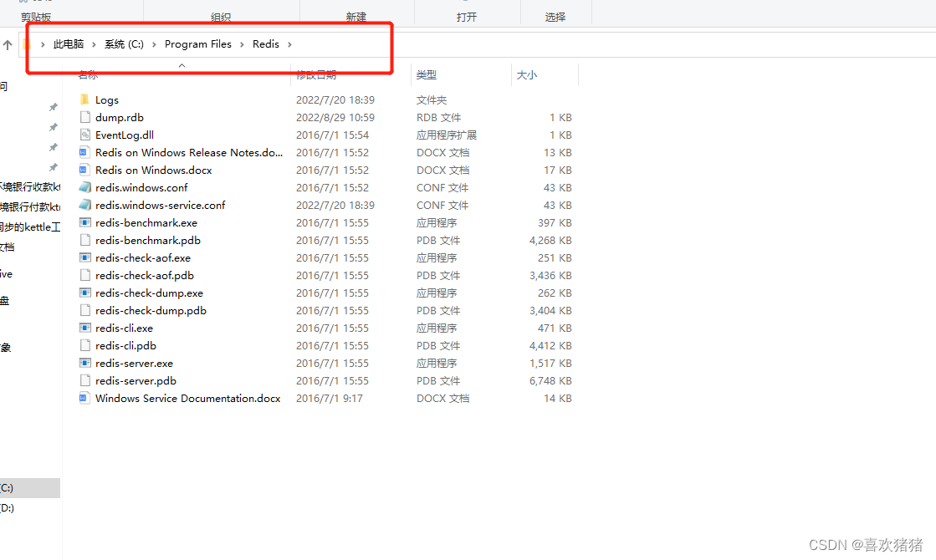The image size is (936, 560).
Task: Click the redis.windows-service.conf file icon
Action: coord(84,205)
